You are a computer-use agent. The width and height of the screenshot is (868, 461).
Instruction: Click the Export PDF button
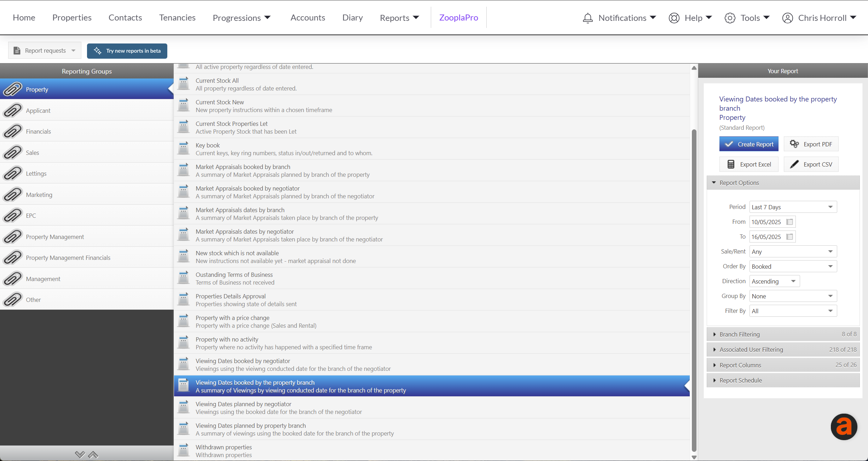coord(811,144)
